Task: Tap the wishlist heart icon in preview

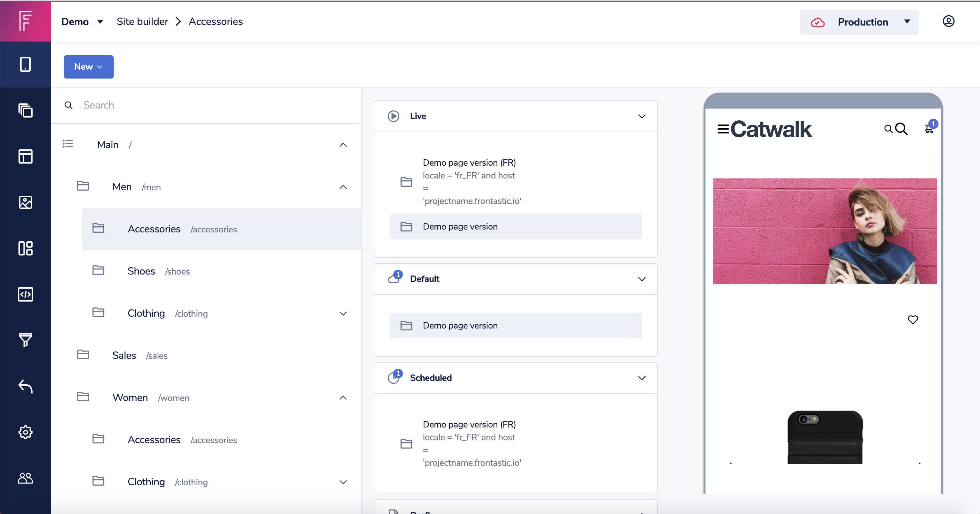Action: click(913, 320)
